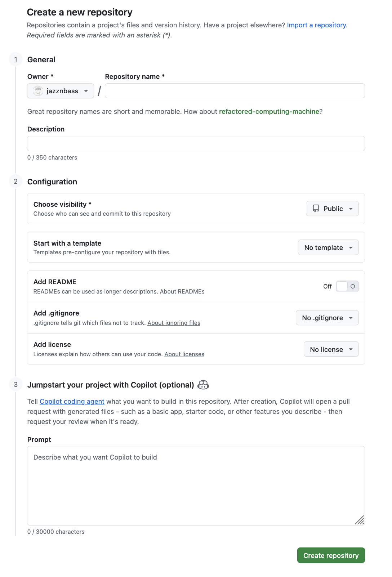Viewport: 392px width, 577px height.
Task: Click the Create repository button
Action: click(331, 555)
